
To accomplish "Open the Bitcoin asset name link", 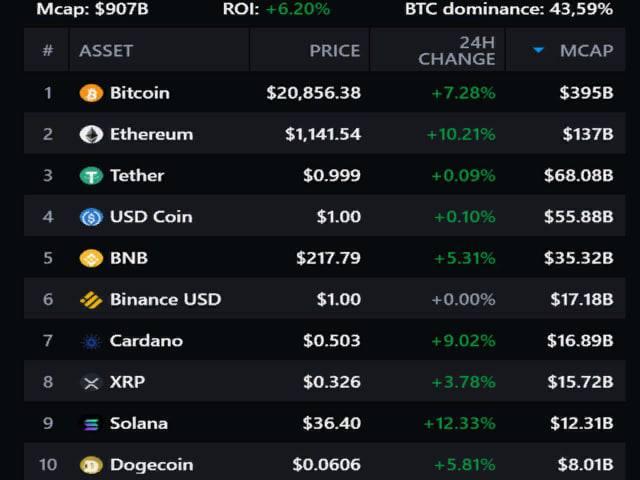I will [139, 93].
